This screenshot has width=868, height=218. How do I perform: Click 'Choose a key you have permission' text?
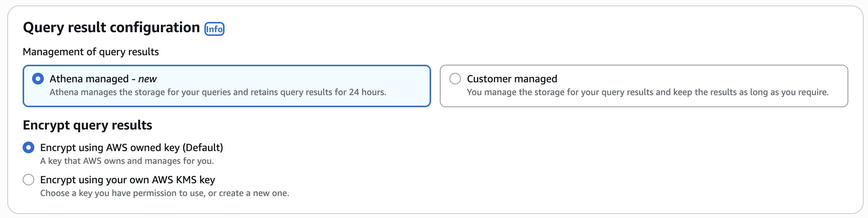pos(164,193)
